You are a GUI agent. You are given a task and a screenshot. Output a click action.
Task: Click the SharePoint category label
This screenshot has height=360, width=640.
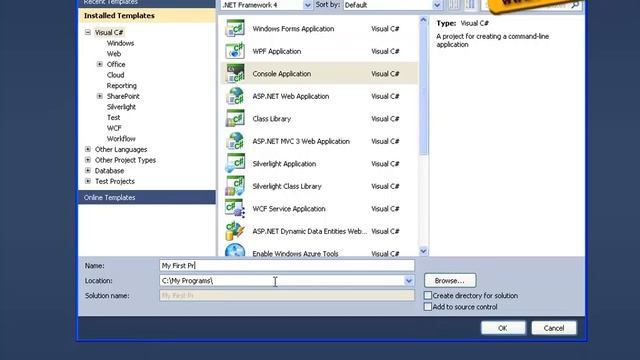click(x=123, y=96)
